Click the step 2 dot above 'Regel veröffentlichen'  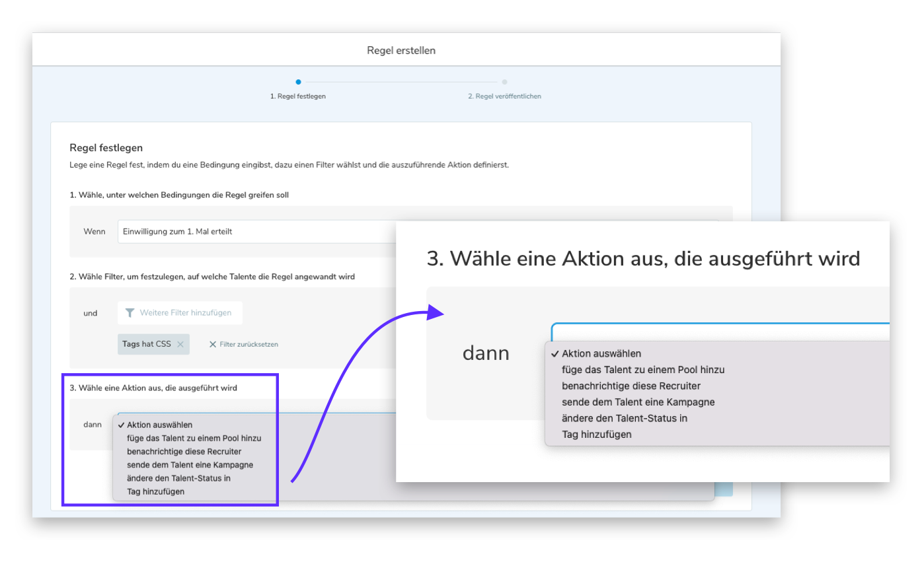tap(504, 82)
